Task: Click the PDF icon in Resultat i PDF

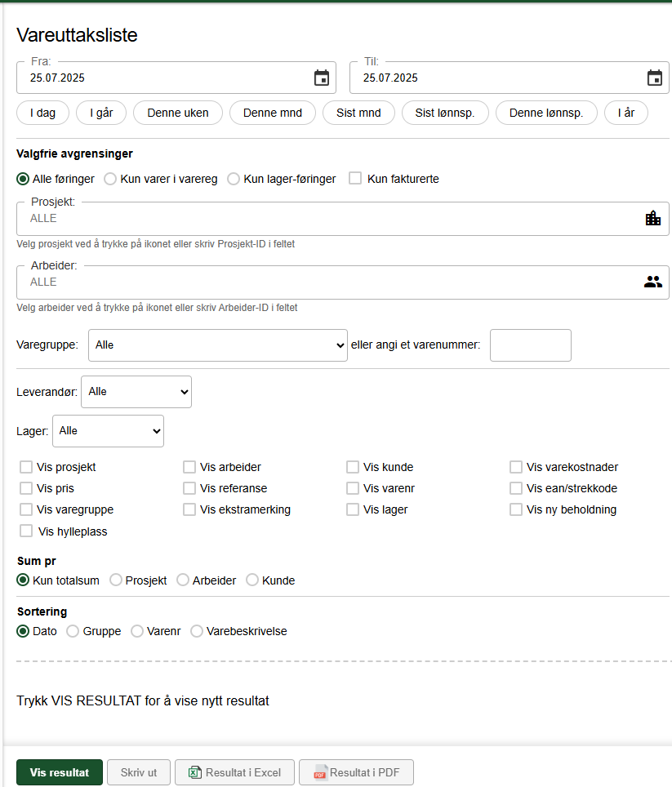Action: click(x=320, y=772)
